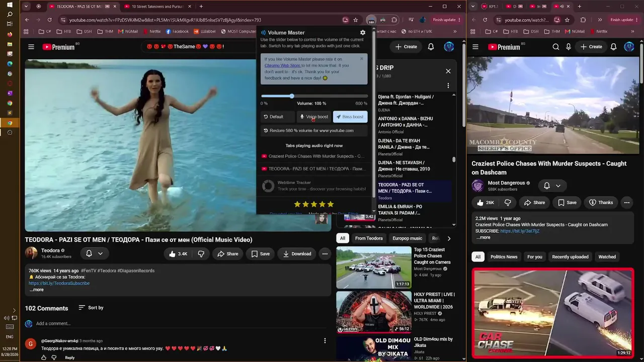Toggle Bass boost mode

click(350, 117)
